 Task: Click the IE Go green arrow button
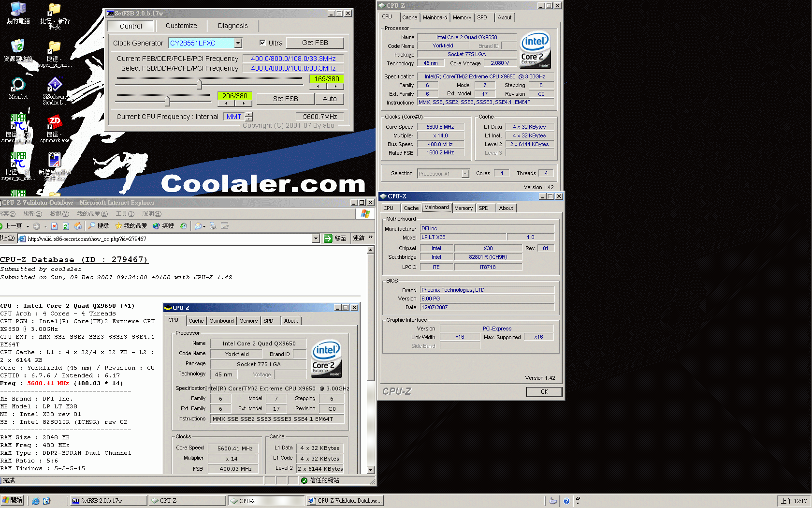tap(335, 238)
